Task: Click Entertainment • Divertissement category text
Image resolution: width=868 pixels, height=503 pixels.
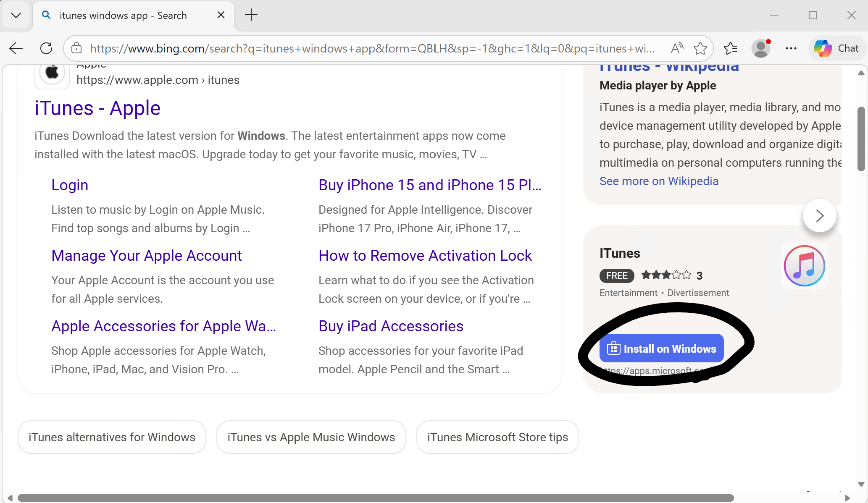Action: tap(664, 293)
